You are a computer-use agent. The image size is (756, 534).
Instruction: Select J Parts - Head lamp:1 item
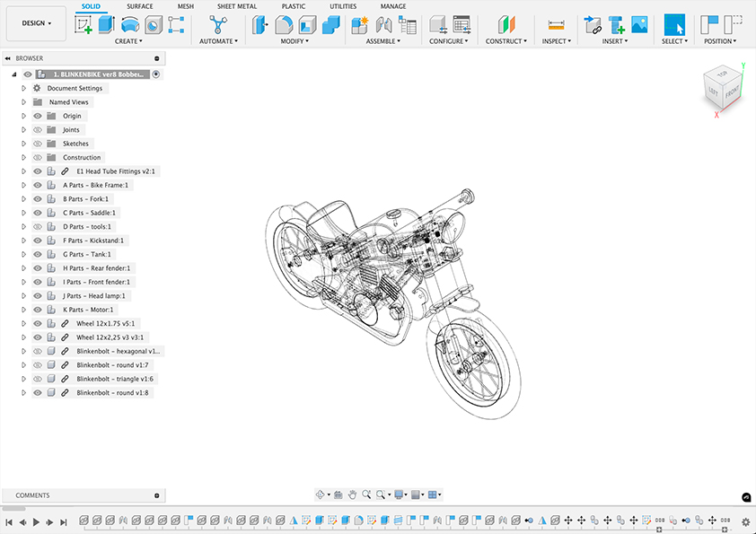94,296
